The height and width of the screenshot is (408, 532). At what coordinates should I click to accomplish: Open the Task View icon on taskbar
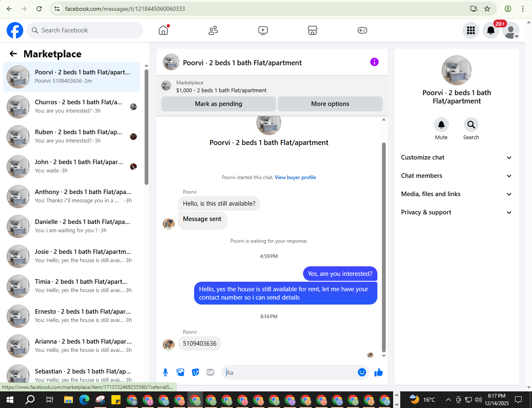pos(49,400)
